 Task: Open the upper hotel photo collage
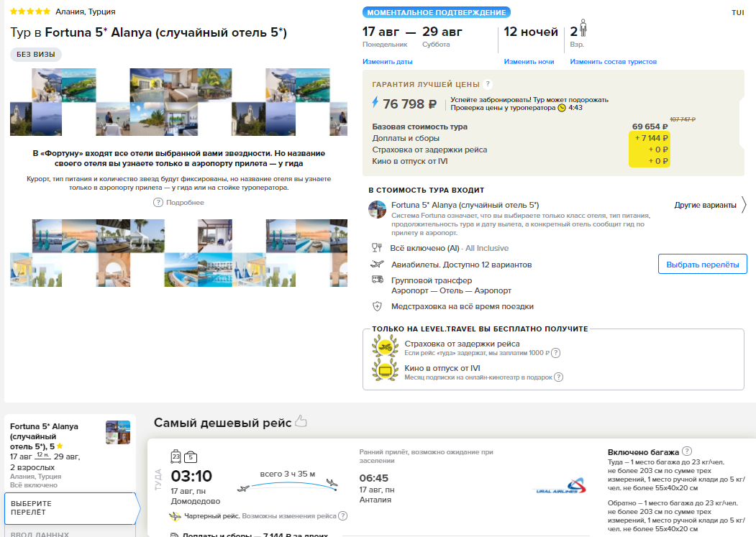tap(178, 102)
